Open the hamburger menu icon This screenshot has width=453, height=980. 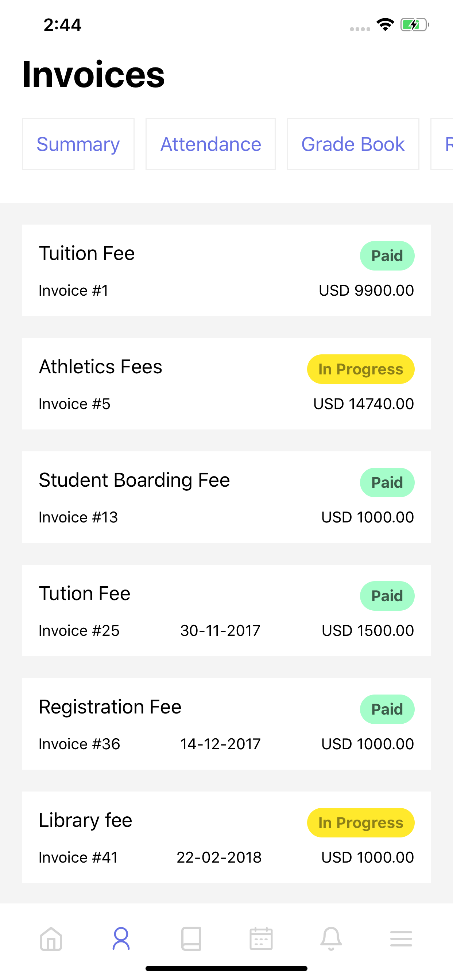pos(401,938)
